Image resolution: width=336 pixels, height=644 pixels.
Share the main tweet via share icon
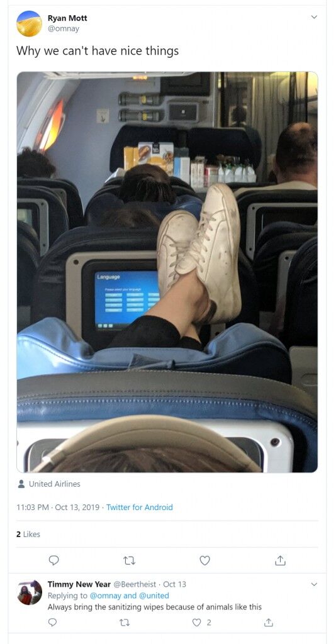(x=280, y=560)
